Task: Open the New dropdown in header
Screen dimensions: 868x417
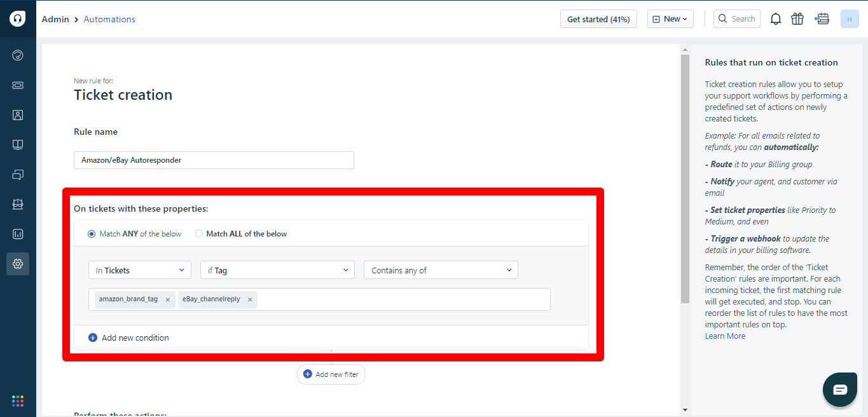Action: [670, 19]
